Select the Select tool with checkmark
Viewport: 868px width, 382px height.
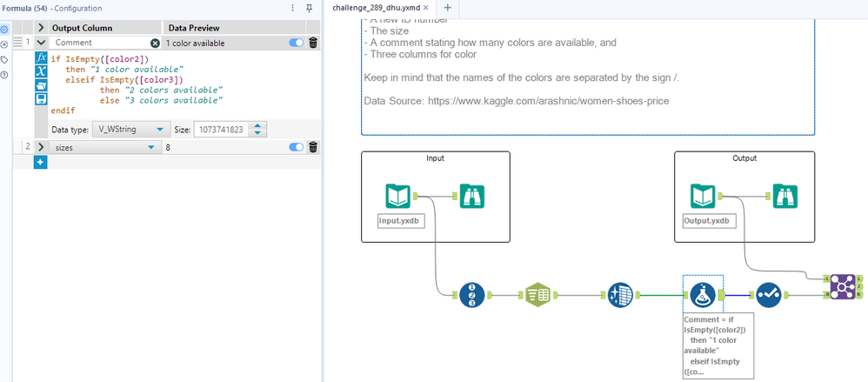click(769, 295)
